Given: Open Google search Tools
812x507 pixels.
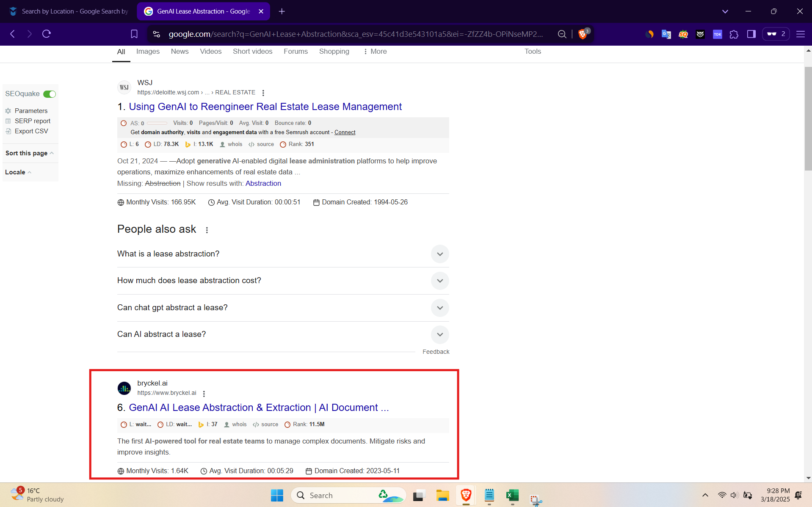Looking at the screenshot, I should [x=533, y=52].
